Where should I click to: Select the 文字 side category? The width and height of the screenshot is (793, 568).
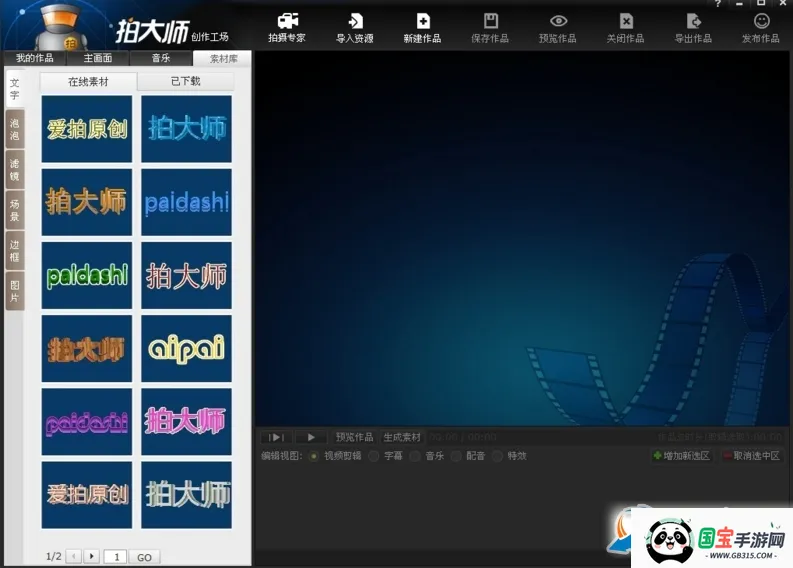tap(15, 89)
